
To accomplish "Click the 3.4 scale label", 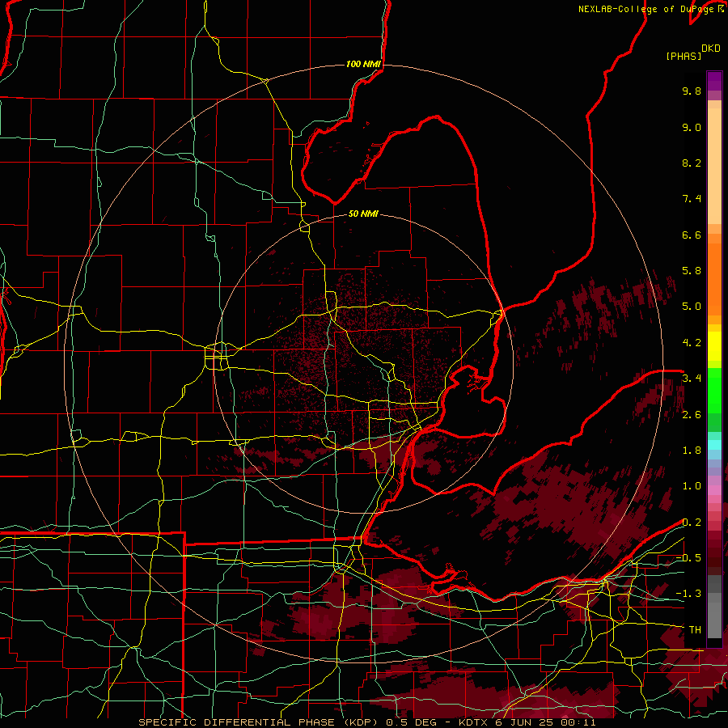I will tap(692, 379).
